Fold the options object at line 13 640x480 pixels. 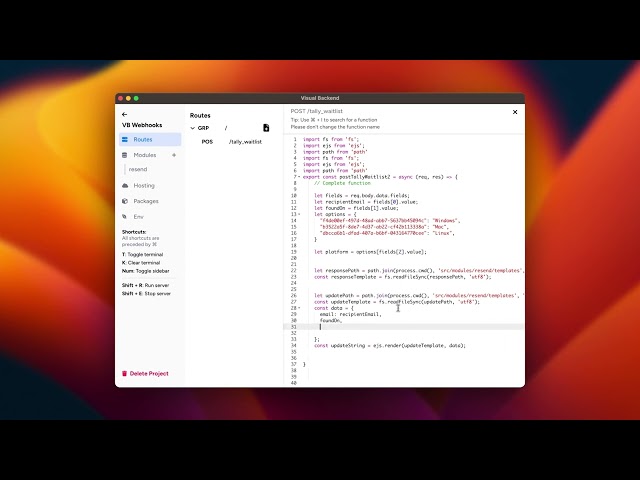pyautogui.click(x=299, y=214)
